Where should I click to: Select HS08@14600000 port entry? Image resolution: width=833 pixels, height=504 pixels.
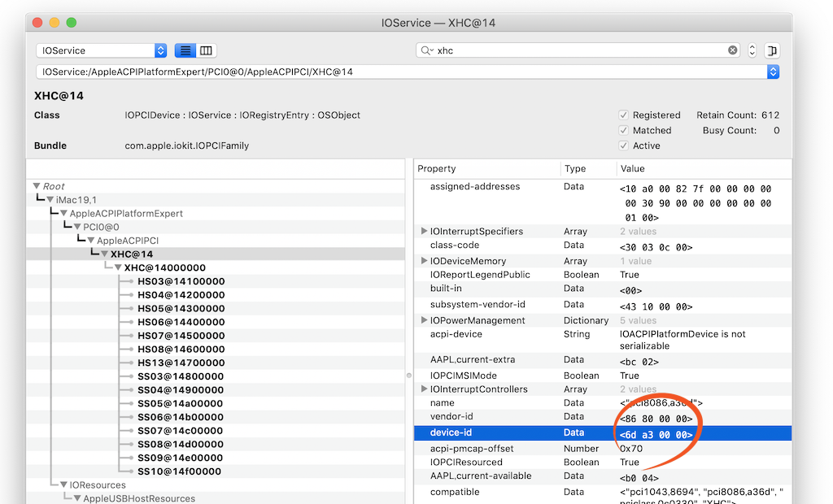[181, 349]
